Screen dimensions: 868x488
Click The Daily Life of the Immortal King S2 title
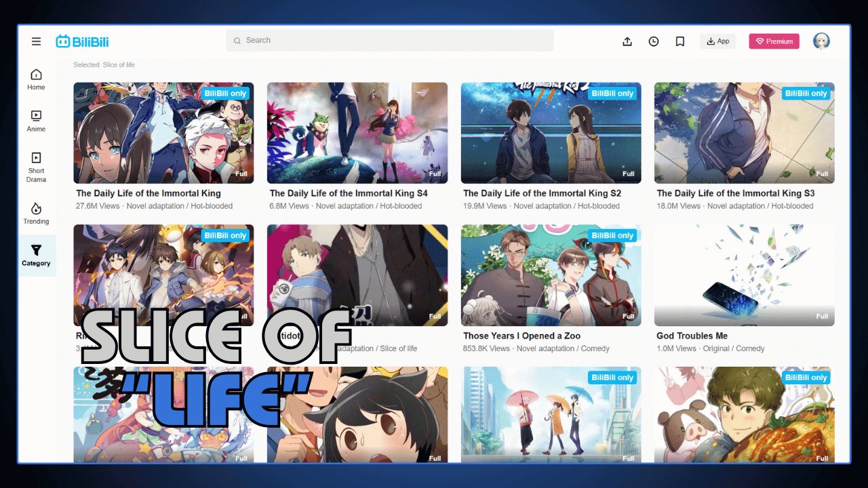pyautogui.click(x=542, y=193)
